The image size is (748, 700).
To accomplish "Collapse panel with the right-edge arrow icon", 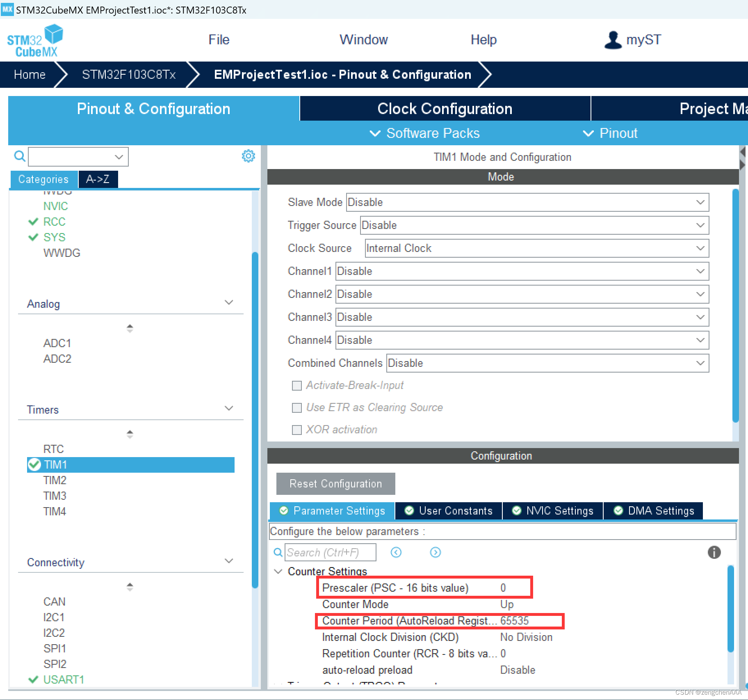I will (742, 165).
